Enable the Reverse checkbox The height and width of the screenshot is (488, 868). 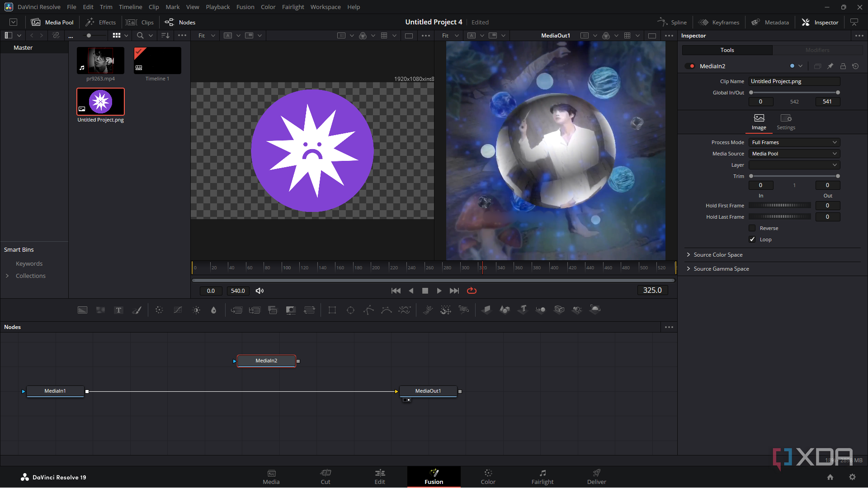coord(752,228)
